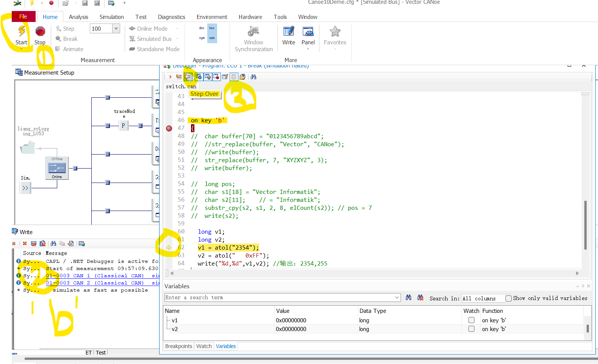Stop the measurement with the red Stop icon
This screenshot has width=598, height=364.
coord(40,31)
